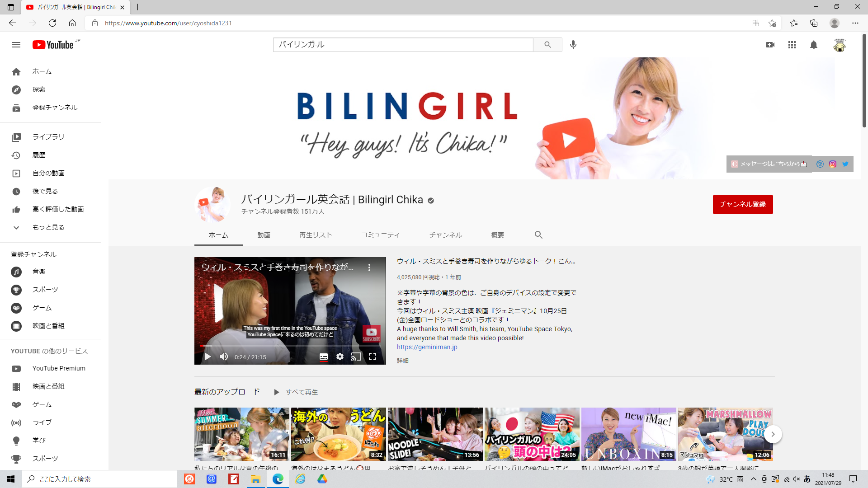Image resolution: width=868 pixels, height=488 pixels.
Task: Show hidden system tray icons
Action: 753,479
